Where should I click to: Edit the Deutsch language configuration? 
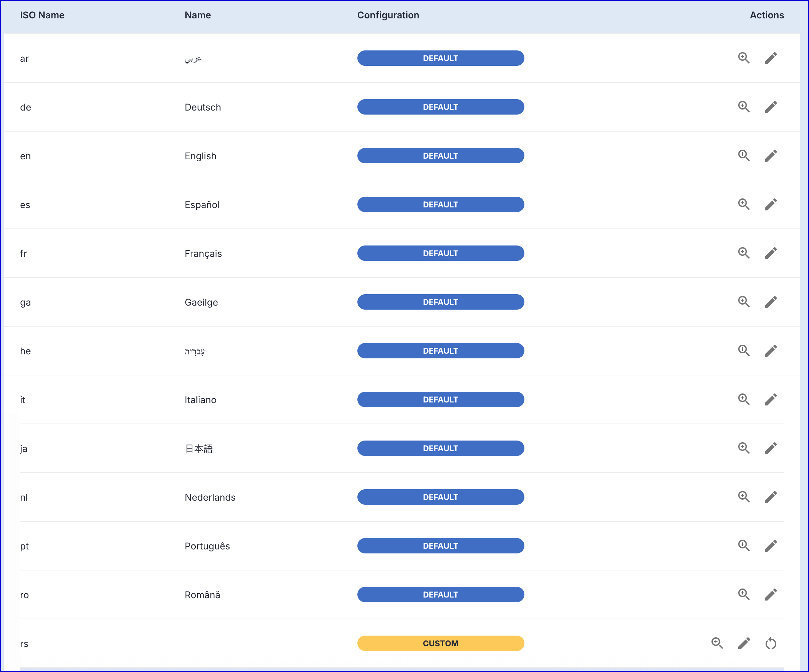tap(771, 107)
